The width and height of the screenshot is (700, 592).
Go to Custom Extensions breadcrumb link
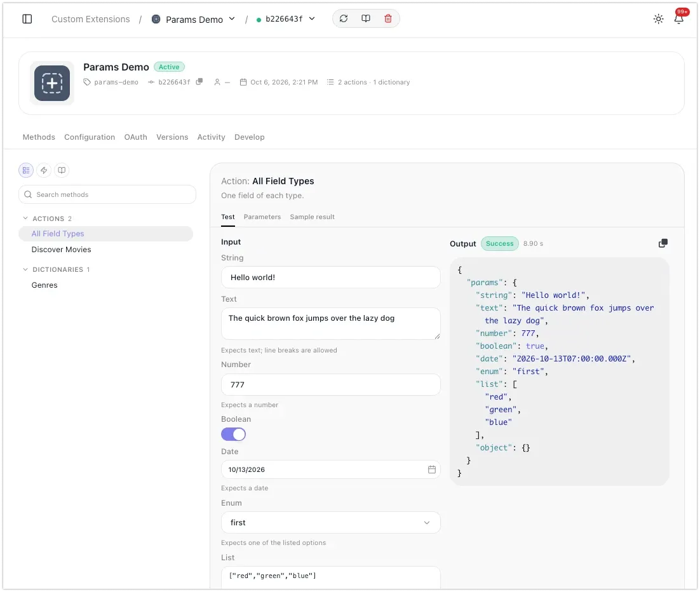(91, 19)
